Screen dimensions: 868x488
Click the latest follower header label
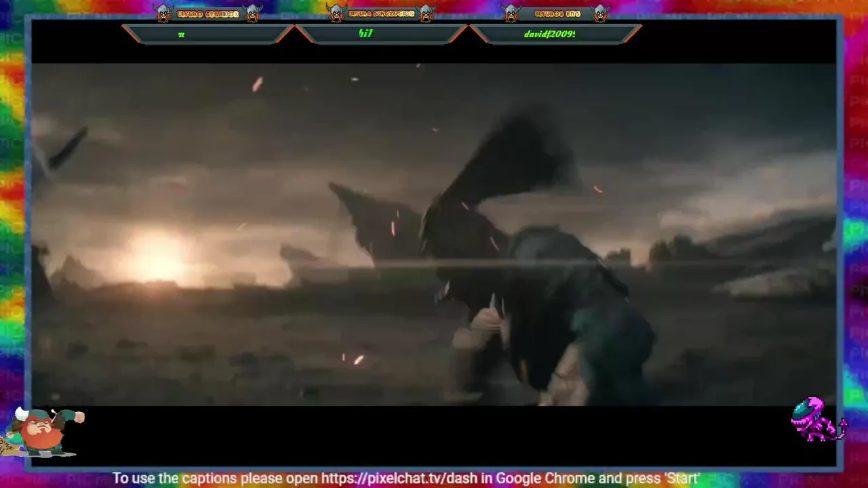point(208,14)
